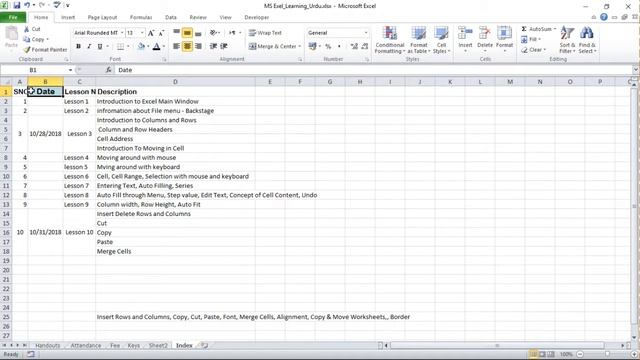Click the Decrease Indent icon

click(x=213, y=46)
